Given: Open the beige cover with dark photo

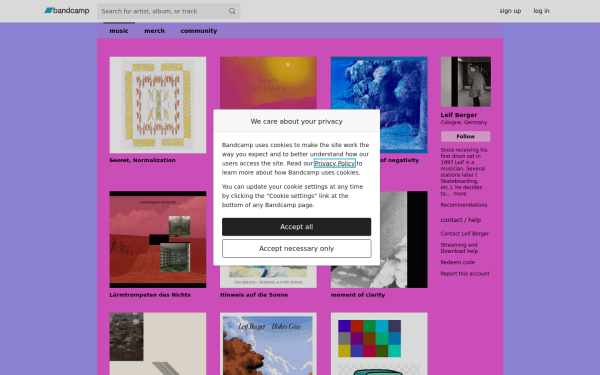Looking at the screenshot, I should (x=158, y=344).
